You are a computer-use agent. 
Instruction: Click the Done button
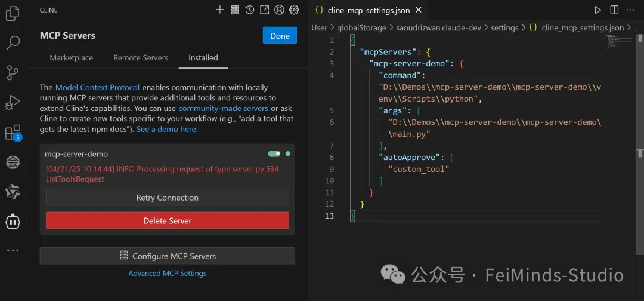[x=280, y=36]
